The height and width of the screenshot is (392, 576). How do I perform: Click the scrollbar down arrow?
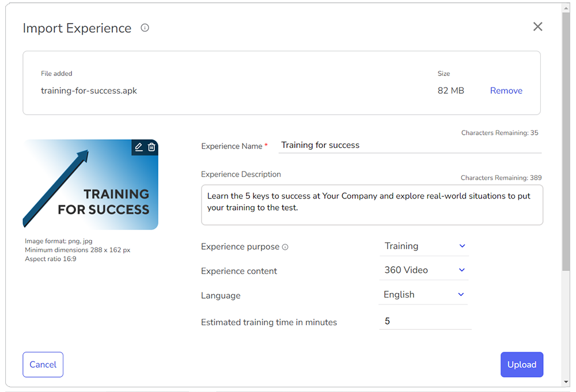(566, 382)
